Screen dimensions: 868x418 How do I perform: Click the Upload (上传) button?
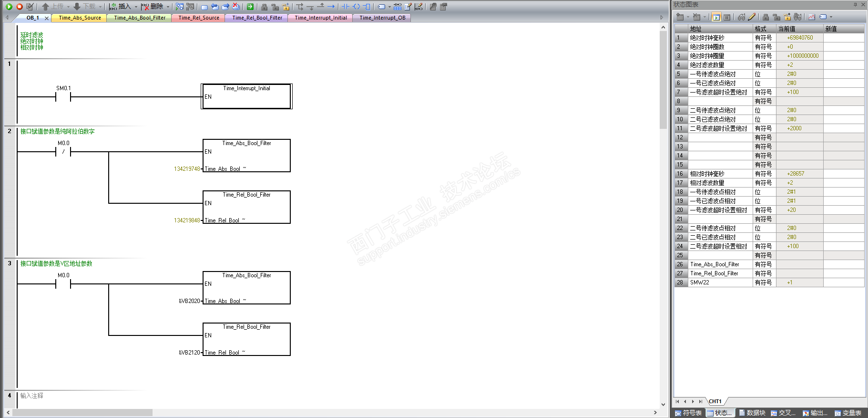coord(53,7)
